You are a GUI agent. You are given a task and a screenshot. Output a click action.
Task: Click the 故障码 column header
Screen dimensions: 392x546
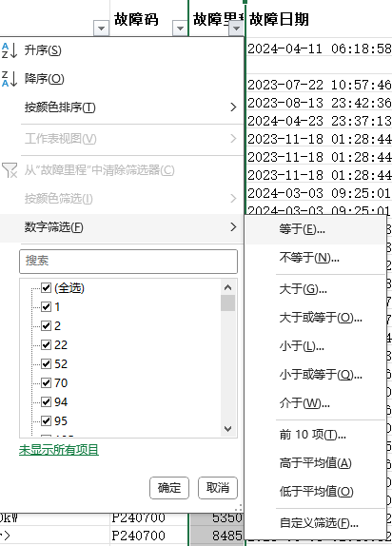136,19
